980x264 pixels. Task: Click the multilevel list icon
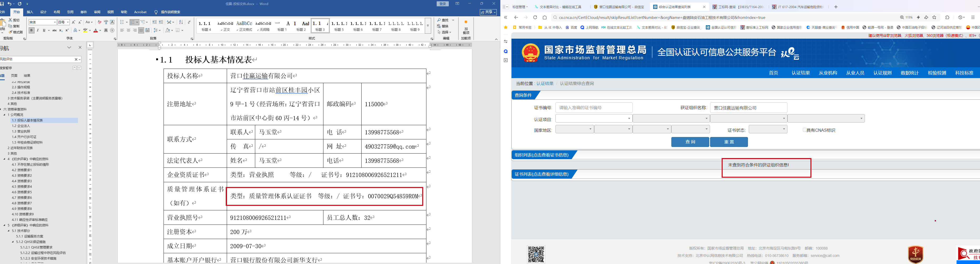tap(143, 22)
